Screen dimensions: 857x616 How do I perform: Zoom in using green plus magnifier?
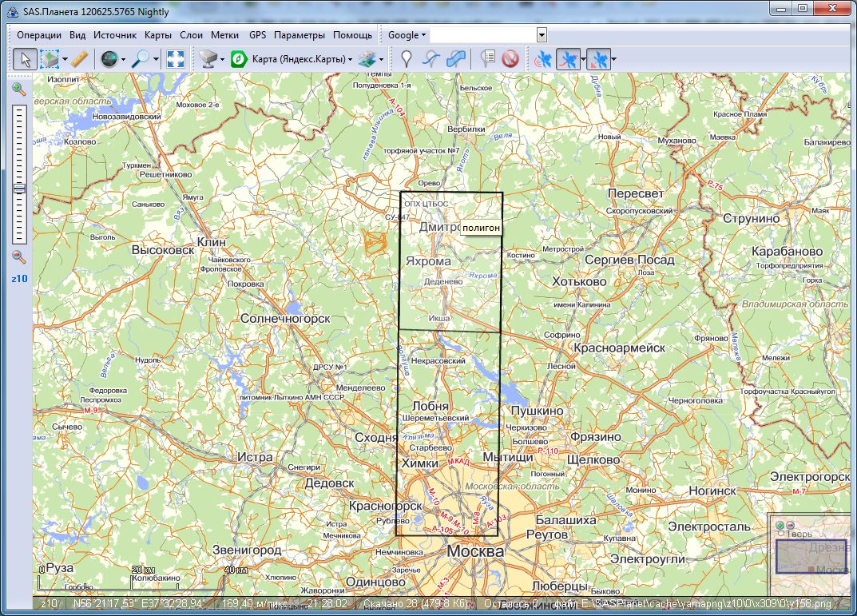[18, 89]
